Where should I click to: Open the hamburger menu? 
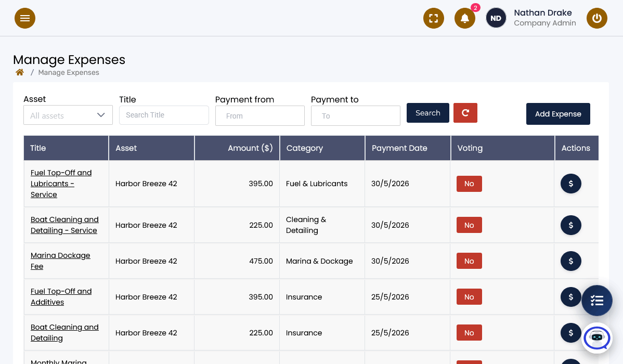click(x=24, y=18)
